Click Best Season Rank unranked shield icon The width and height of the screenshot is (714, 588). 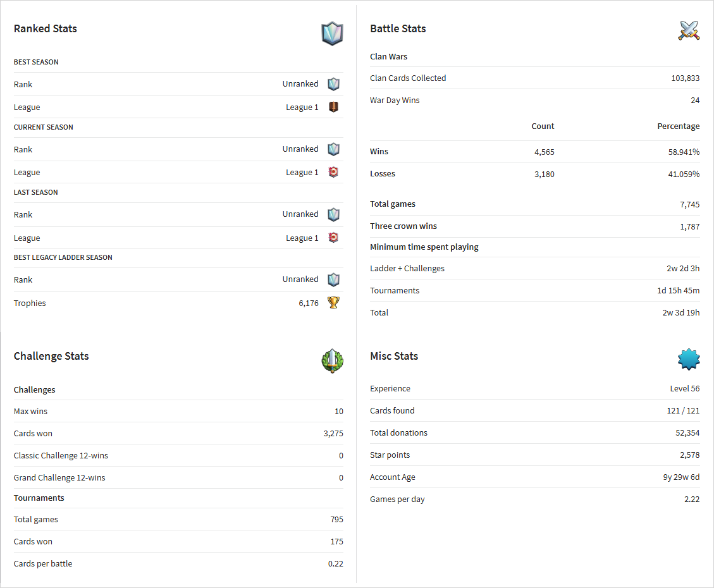[x=333, y=83]
